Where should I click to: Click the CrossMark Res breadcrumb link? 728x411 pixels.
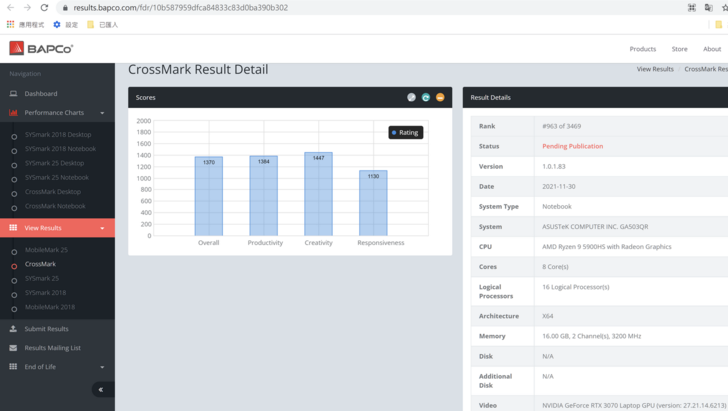tap(706, 69)
